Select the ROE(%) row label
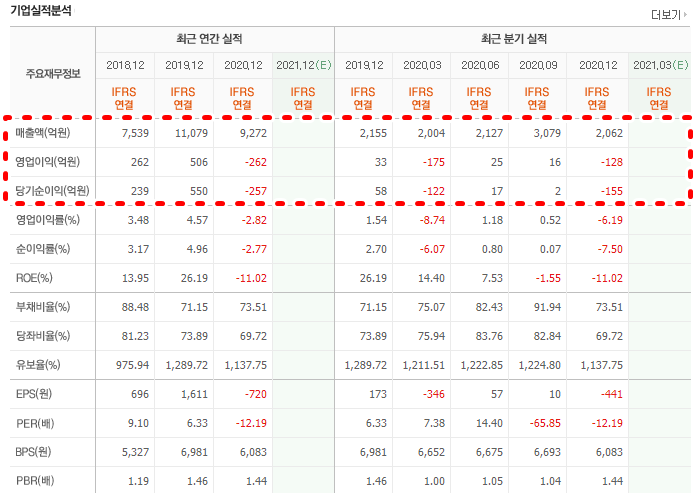Viewport: 696px width, 493px height. tap(34, 278)
